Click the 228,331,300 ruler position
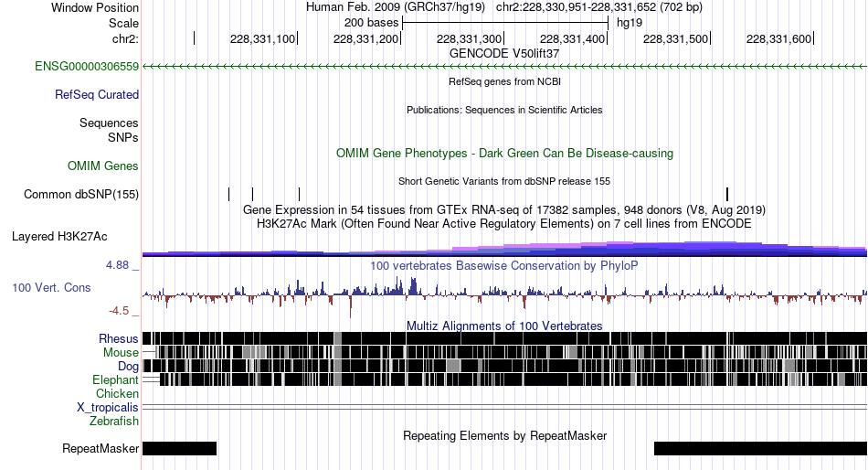The height and width of the screenshot is (470, 868). (469, 38)
